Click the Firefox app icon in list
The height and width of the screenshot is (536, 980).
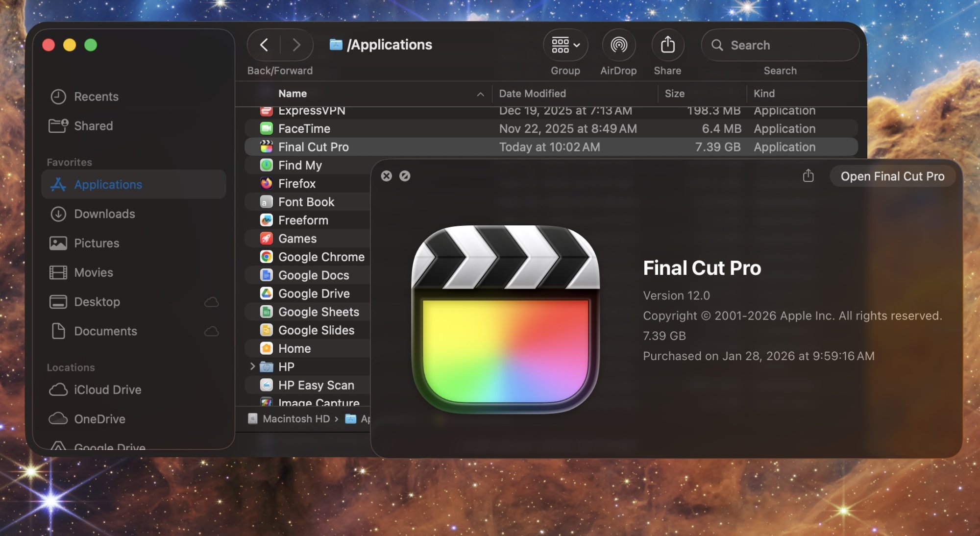266,184
